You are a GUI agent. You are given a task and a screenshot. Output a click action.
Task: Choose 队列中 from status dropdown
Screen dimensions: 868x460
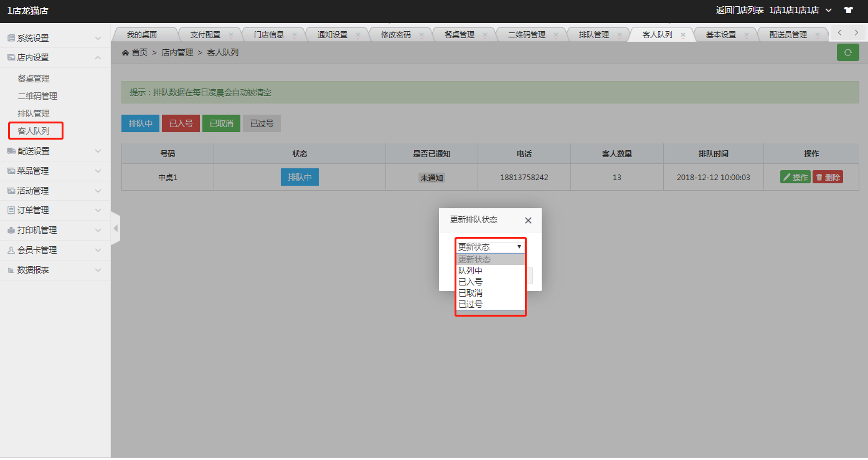470,271
